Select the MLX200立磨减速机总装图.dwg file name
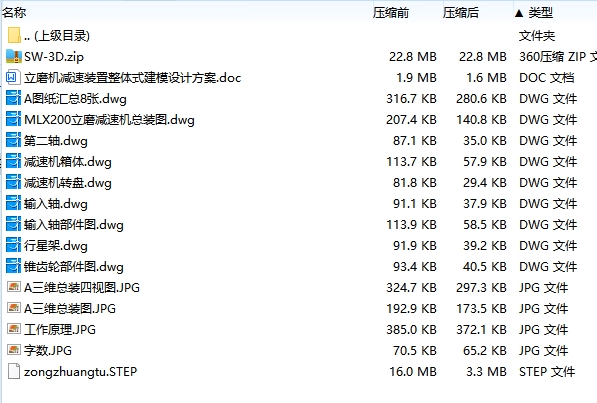Viewport: 597px width, 403px height. click(x=109, y=120)
